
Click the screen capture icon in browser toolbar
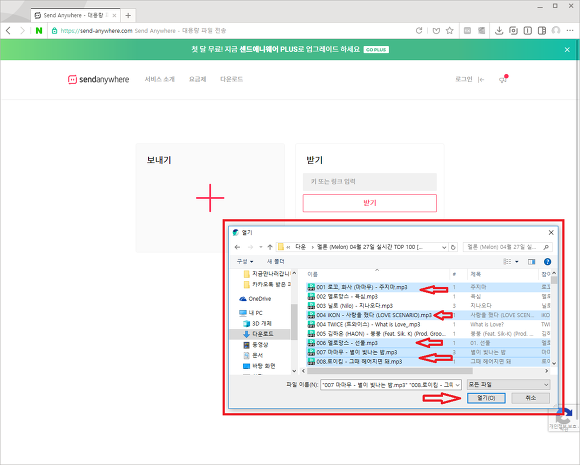tap(513, 31)
